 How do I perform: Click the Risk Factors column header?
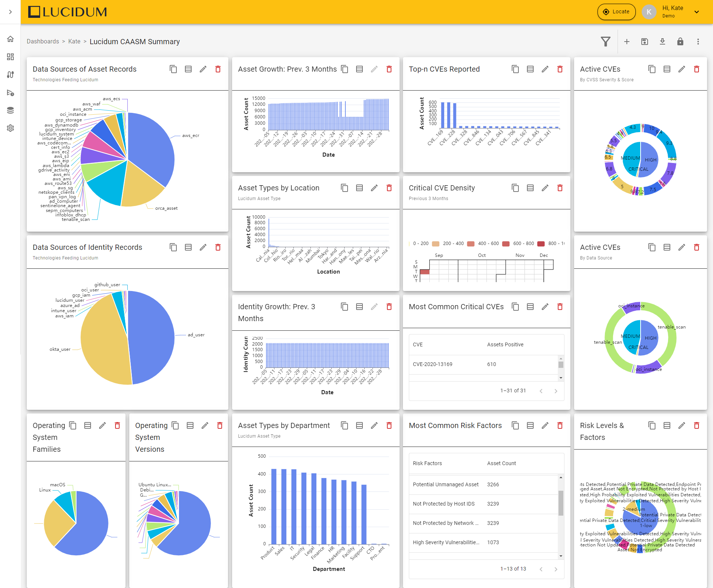[x=427, y=463]
